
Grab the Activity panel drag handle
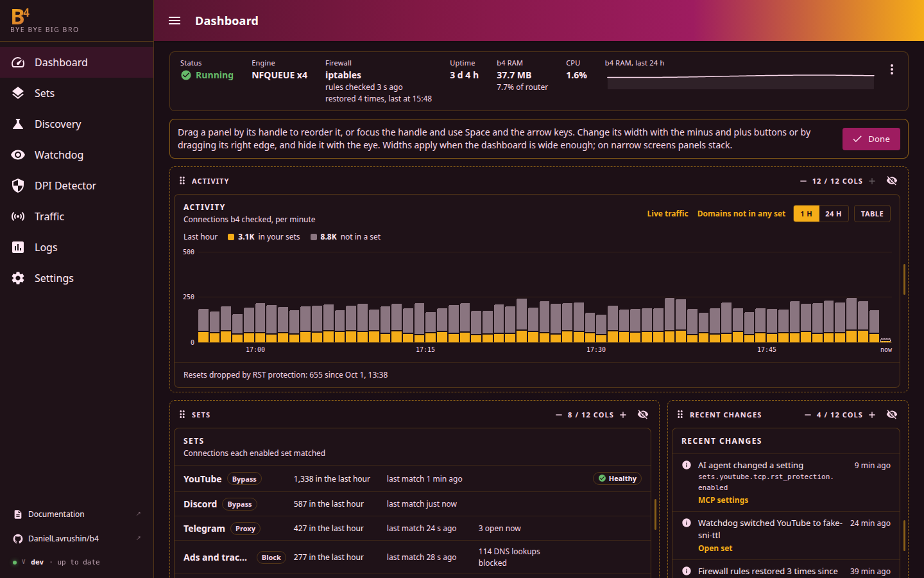[x=182, y=181]
